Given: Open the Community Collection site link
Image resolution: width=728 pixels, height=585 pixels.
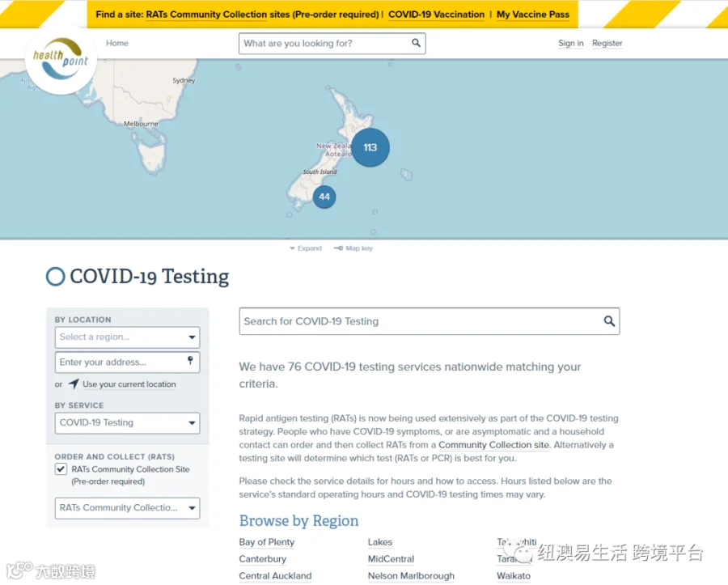Looking at the screenshot, I should (x=493, y=445).
